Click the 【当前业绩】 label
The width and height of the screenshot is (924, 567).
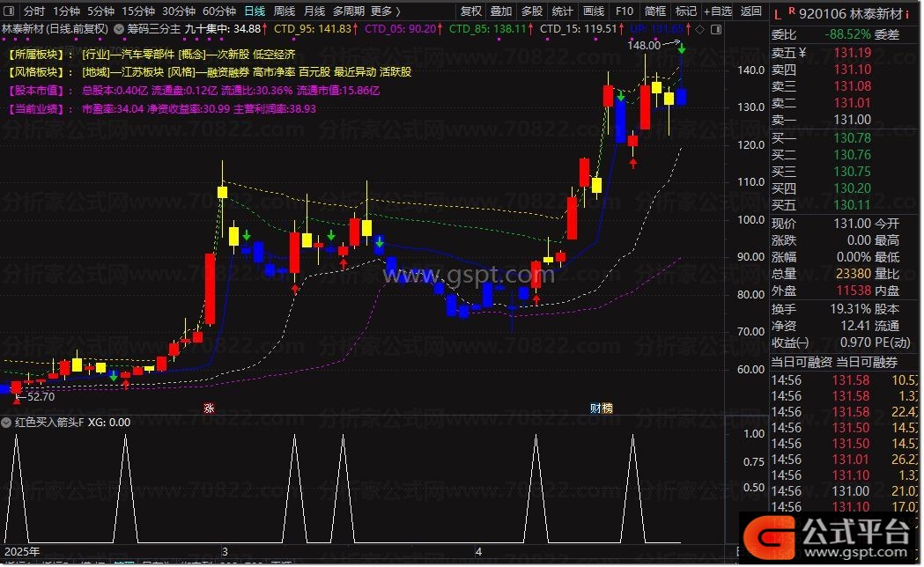click(x=36, y=109)
